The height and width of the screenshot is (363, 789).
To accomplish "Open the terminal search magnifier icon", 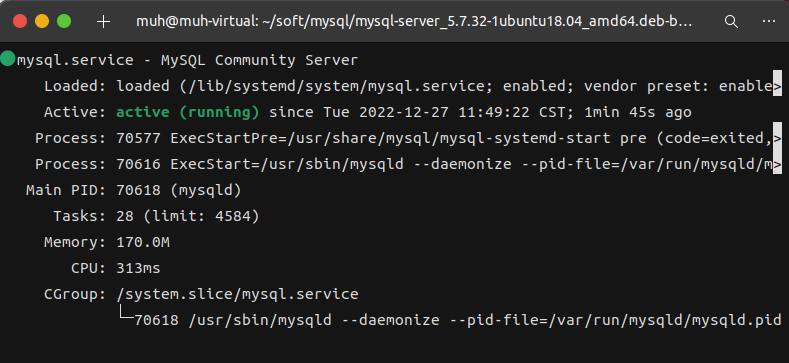I will point(731,22).
